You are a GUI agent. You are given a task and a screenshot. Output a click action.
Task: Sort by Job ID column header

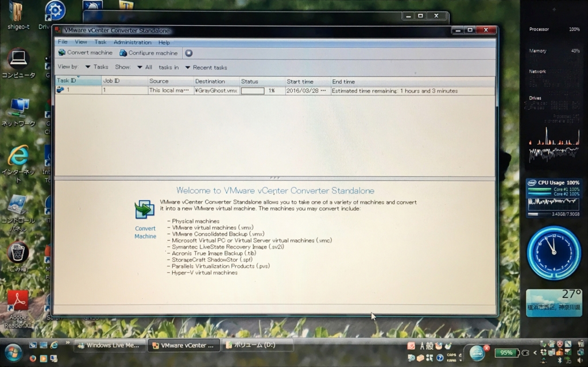[125, 80]
